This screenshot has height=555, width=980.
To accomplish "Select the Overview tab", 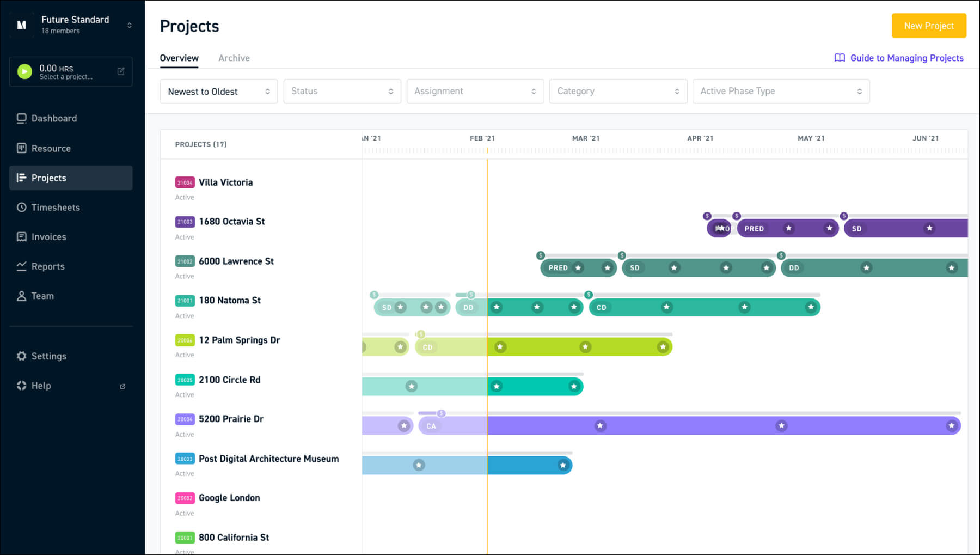I will coord(179,58).
